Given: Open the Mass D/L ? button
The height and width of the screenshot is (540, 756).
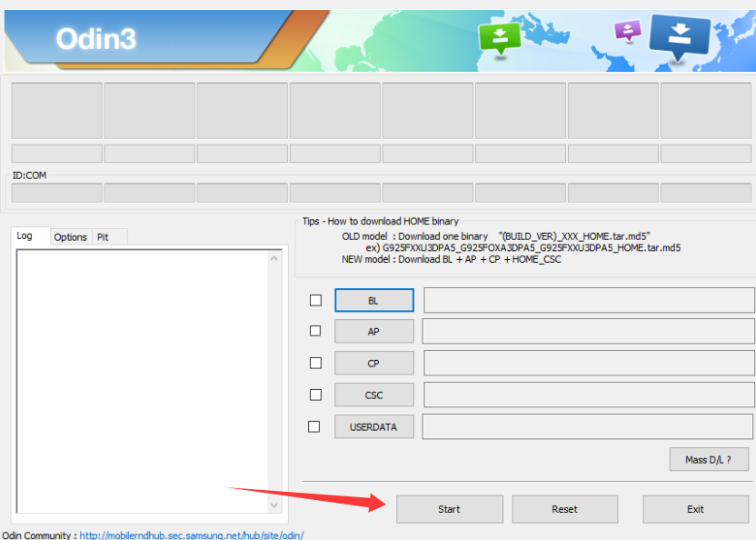Looking at the screenshot, I should [x=709, y=459].
